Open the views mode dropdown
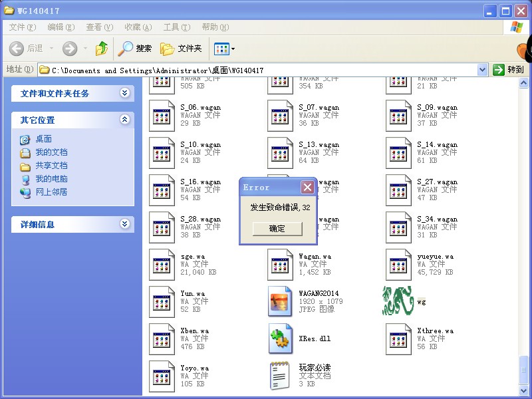Viewport: 532px width, 399px height. [x=225, y=49]
